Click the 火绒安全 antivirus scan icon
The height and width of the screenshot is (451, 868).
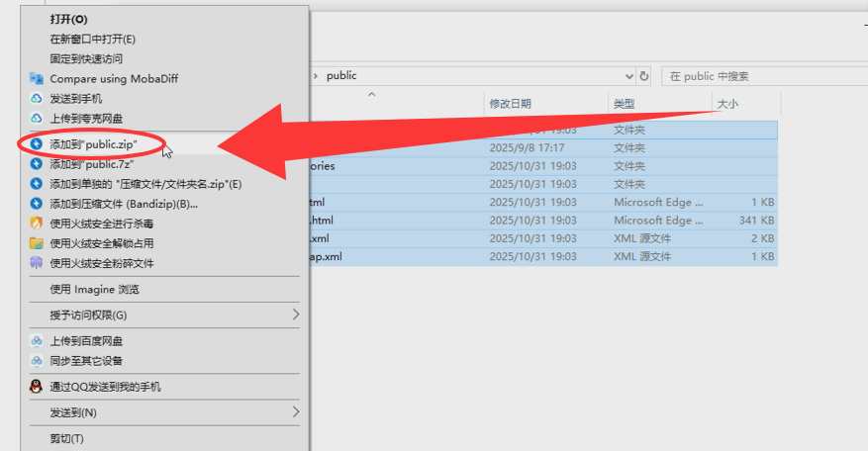tap(37, 224)
